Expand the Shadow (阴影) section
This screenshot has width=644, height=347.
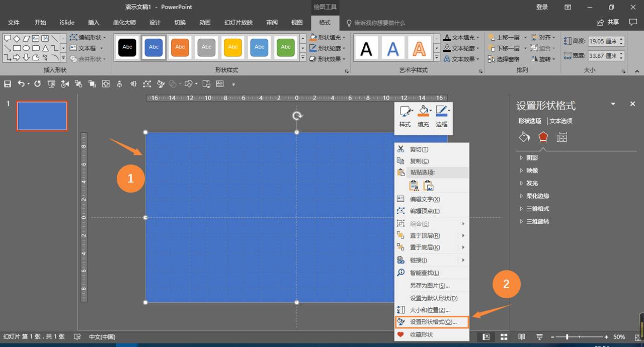529,158
